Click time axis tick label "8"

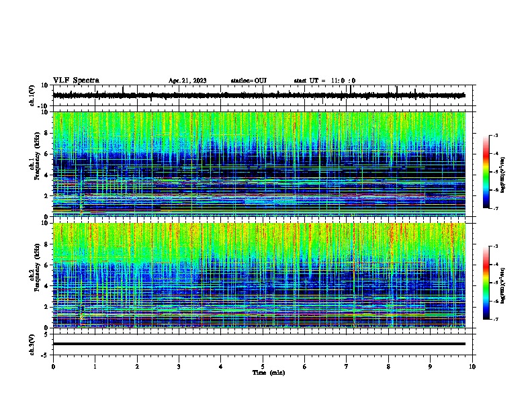[388, 367]
